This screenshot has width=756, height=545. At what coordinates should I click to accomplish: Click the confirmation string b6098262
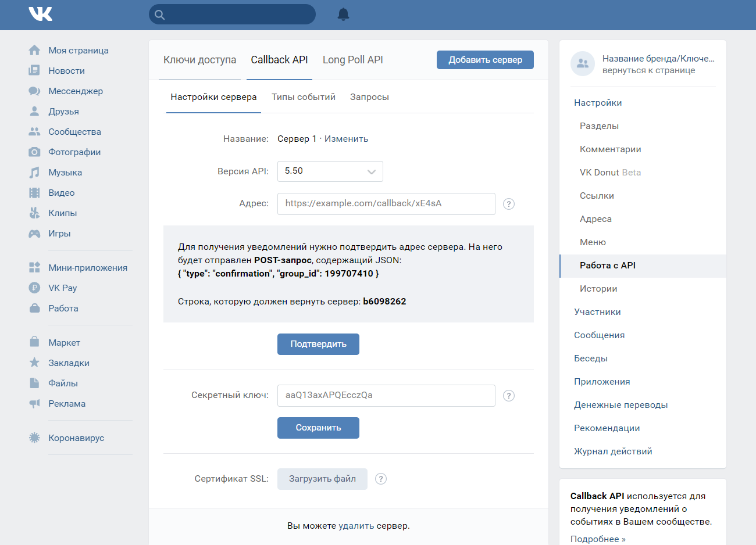(384, 302)
